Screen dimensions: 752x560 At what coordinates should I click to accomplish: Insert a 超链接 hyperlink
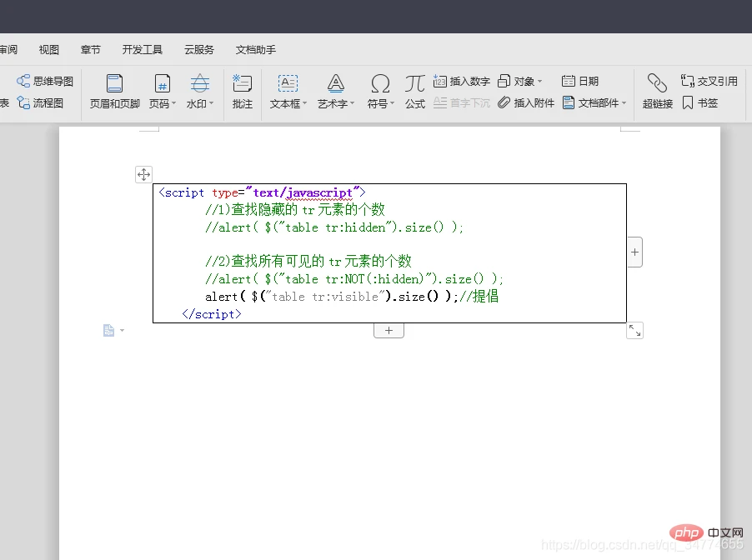658,92
